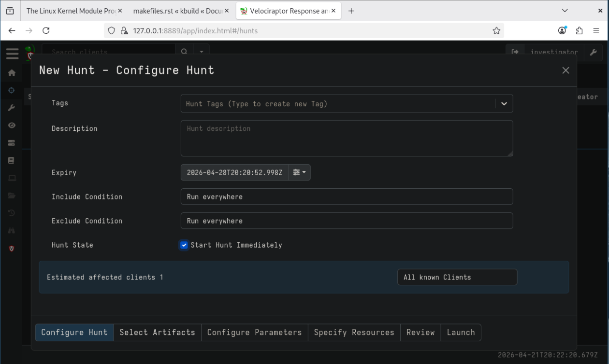The width and height of the screenshot is (609, 364).
Task: Go to Select Artifacts step
Action: [x=158, y=332]
